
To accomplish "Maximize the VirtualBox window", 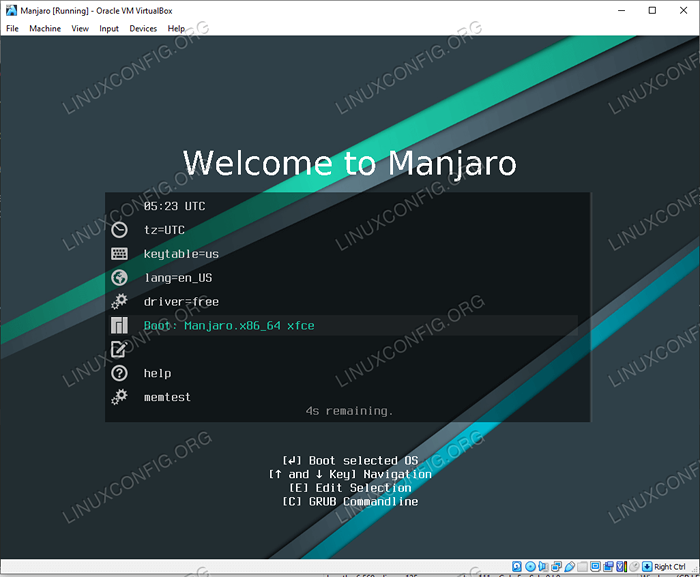I will 652,10.
